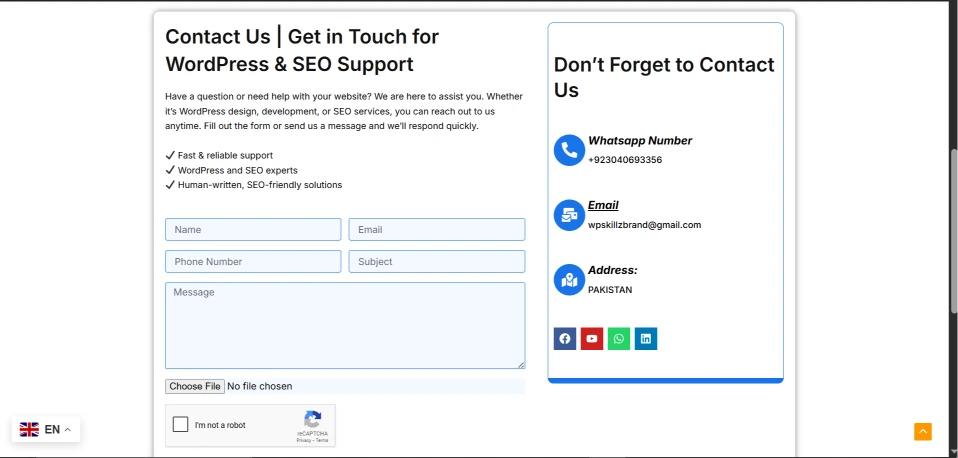Open the Email heading link

tap(603, 205)
